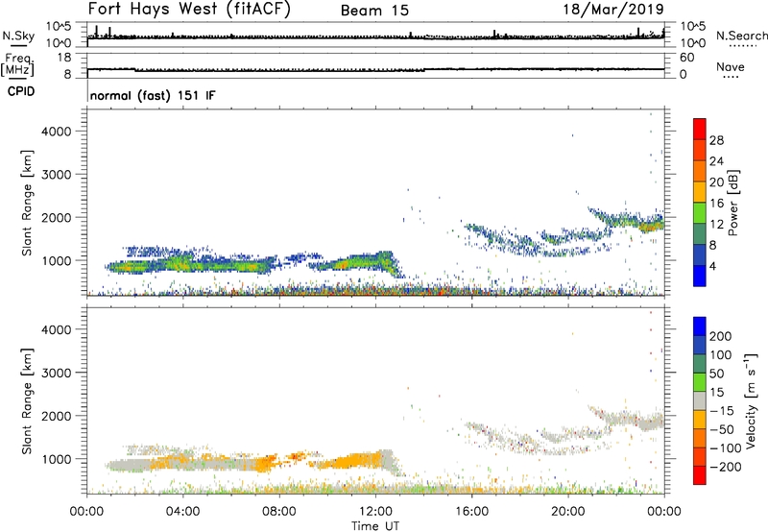Click the 'Time UT' axis title
The height and width of the screenshot is (532, 768).
(x=375, y=525)
